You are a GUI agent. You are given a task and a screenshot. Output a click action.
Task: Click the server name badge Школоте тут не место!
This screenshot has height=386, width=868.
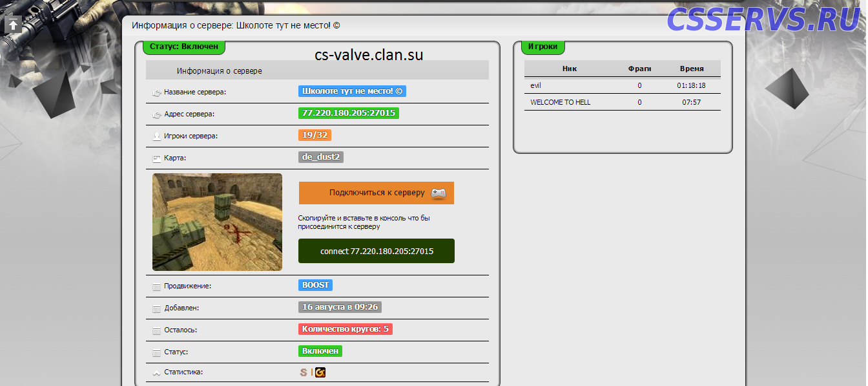352,91
